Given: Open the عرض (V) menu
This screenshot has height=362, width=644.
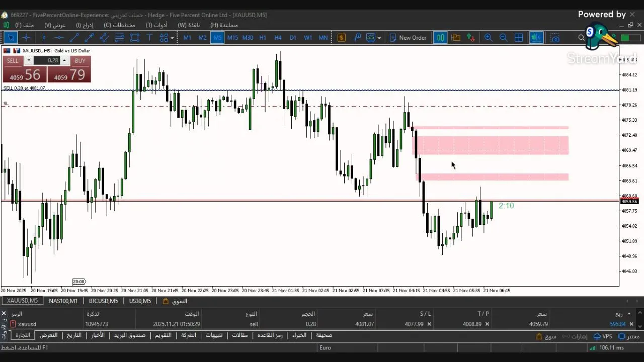Looking at the screenshot, I should pyautogui.click(x=55, y=25).
